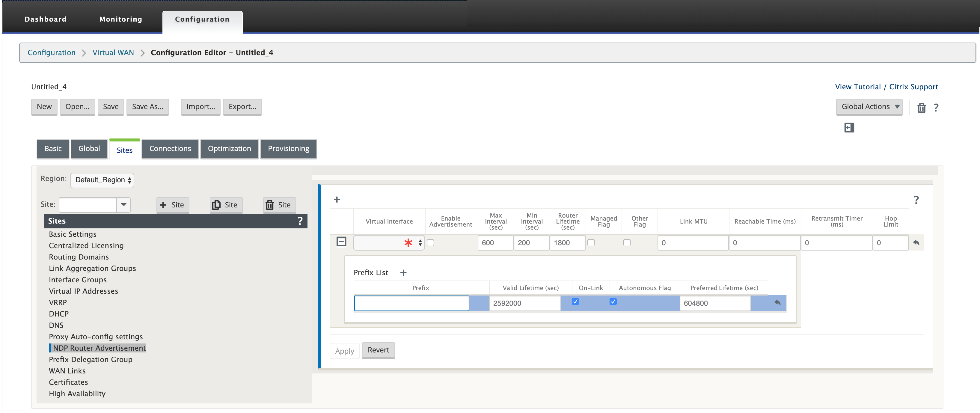The height and width of the screenshot is (413, 980).
Task: Select Prefix Delegation Group in Sites list
Action: click(x=91, y=359)
